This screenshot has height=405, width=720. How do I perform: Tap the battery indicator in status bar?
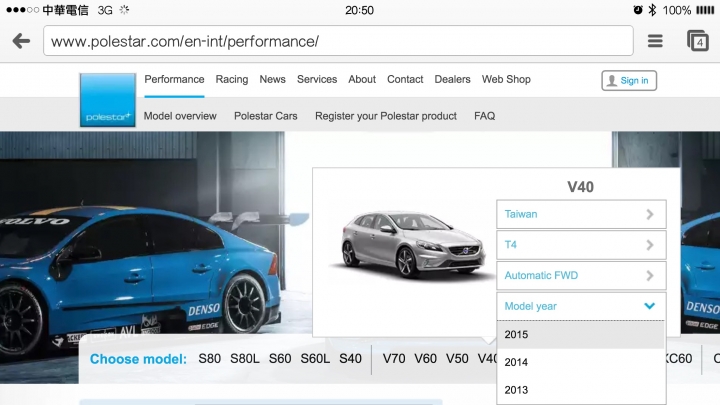pos(705,10)
